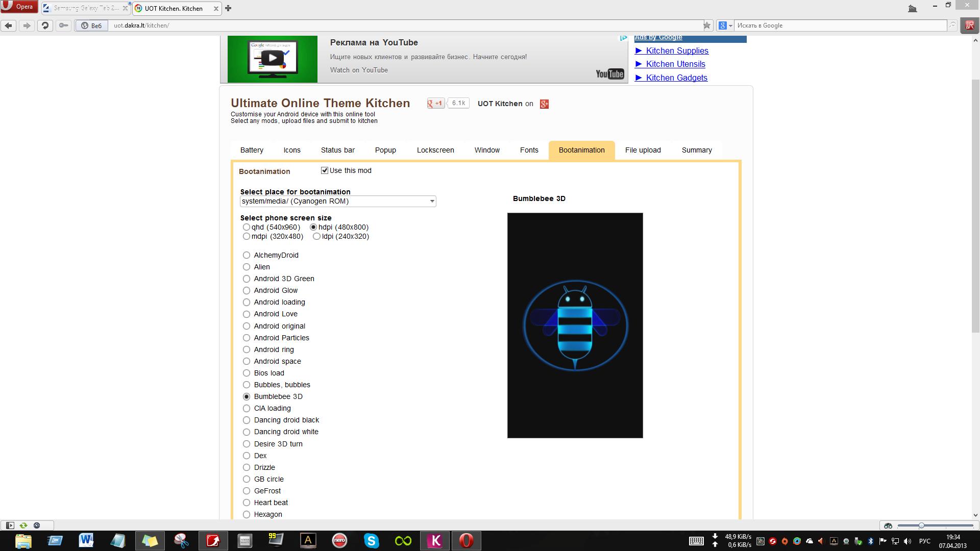Expand the bootanimation place dropdown
Image resolution: width=980 pixels, height=551 pixels.
(x=432, y=201)
